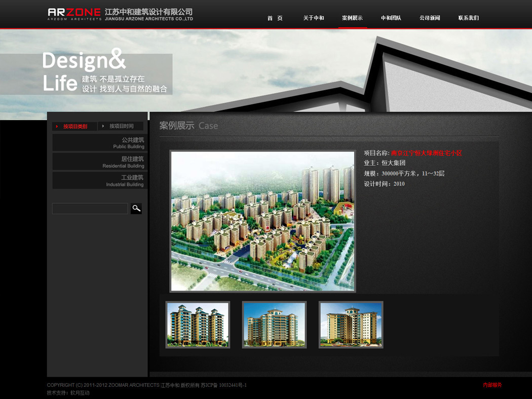Click the large aerial rendering image
Viewport: 532px width, 399px height.
pyautogui.click(x=262, y=221)
